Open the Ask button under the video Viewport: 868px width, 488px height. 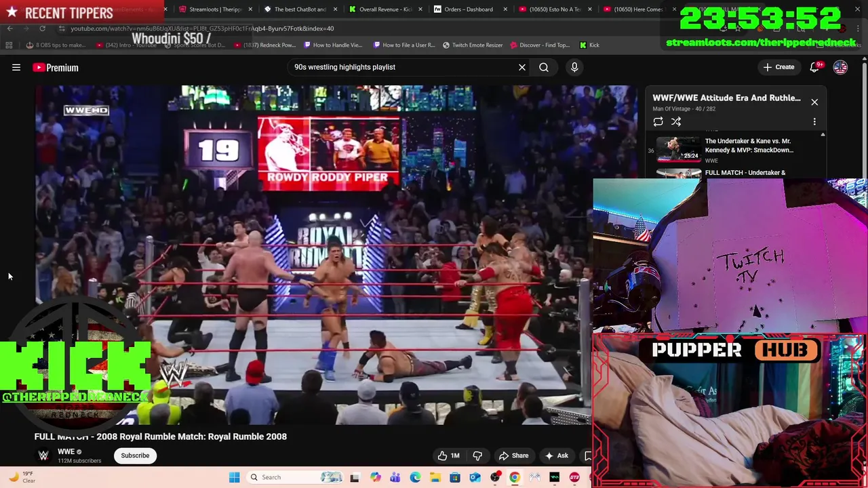pos(555,455)
